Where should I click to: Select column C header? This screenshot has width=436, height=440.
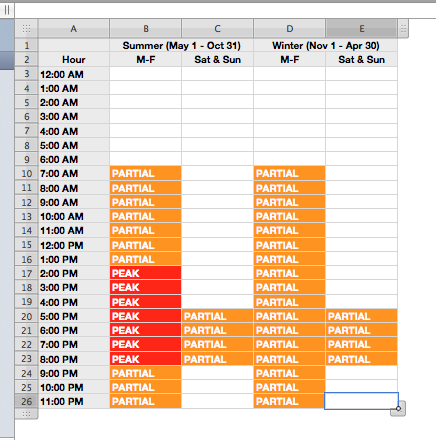(217, 29)
